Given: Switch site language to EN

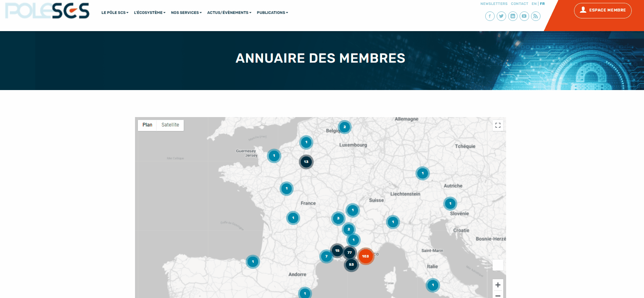Looking at the screenshot, I should [534, 4].
